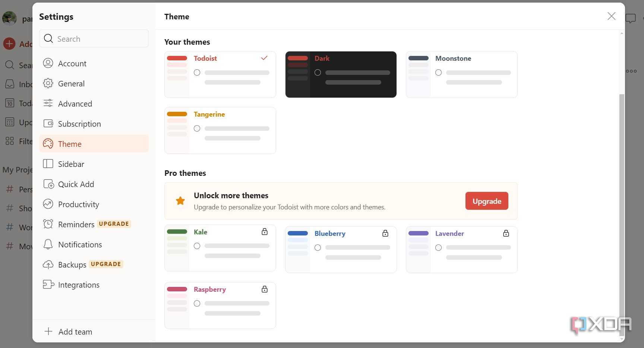
Task: Click the lock icon on Blueberry theme
Action: point(385,233)
